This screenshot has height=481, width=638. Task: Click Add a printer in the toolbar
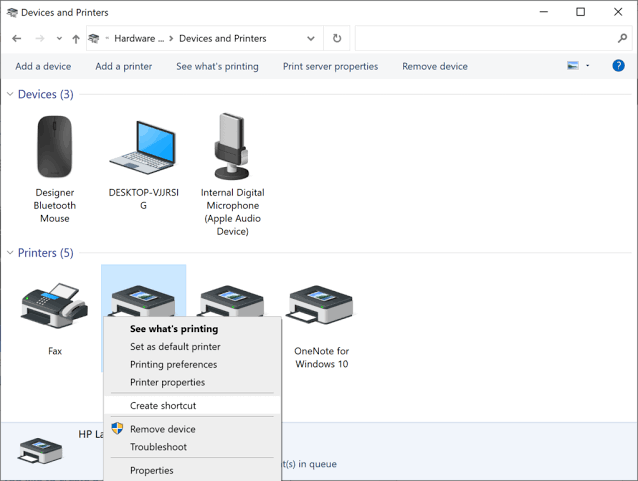pyautogui.click(x=124, y=66)
